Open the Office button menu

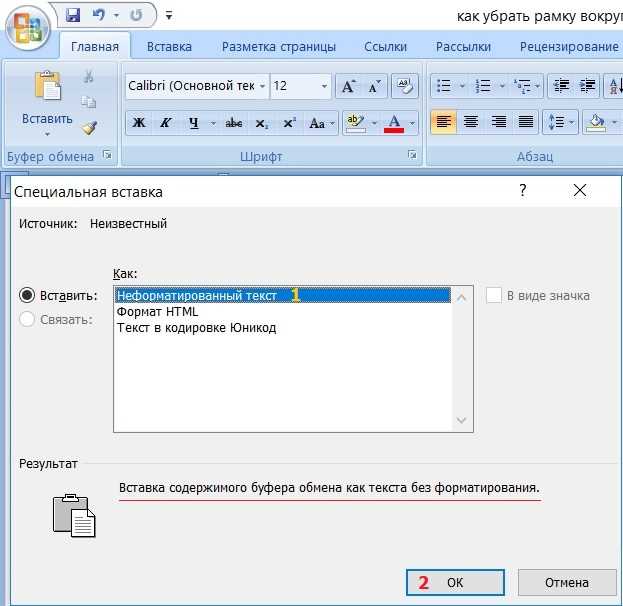click(x=27, y=30)
